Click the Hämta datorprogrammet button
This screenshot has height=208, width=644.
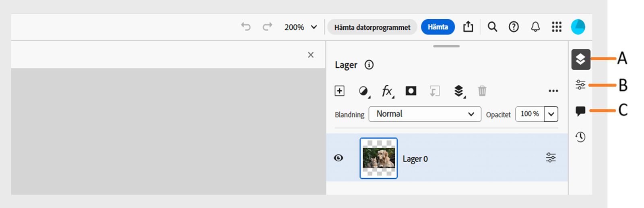[372, 27]
